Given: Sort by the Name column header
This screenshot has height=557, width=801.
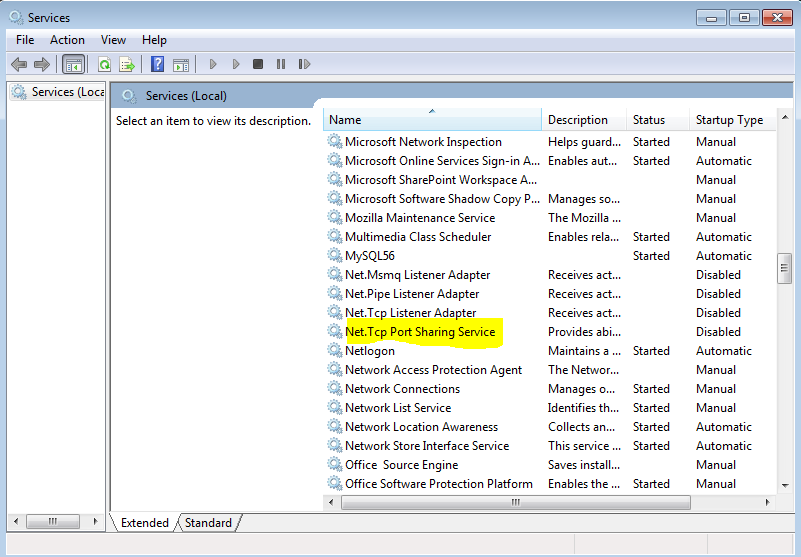Looking at the screenshot, I should point(432,120).
